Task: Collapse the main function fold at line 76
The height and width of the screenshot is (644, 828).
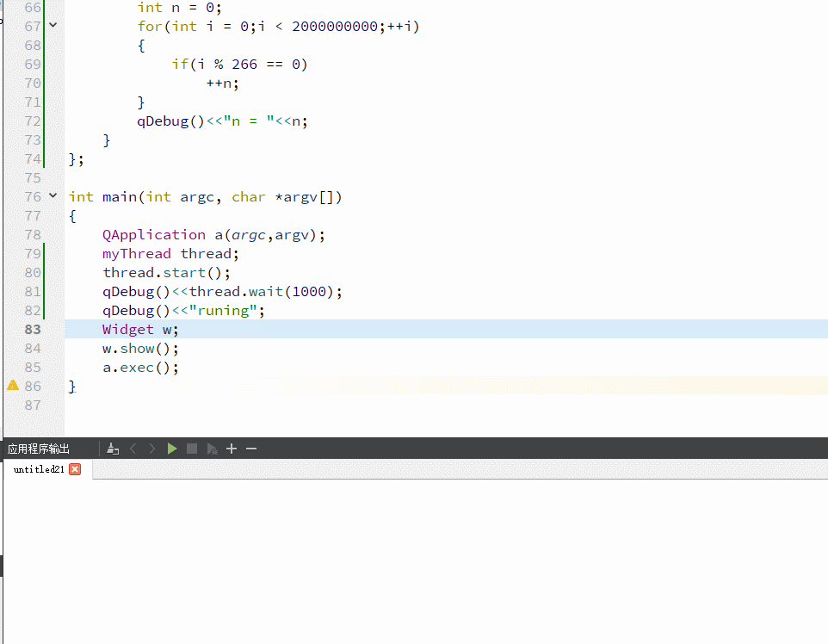Action: pyautogui.click(x=53, y=196)
